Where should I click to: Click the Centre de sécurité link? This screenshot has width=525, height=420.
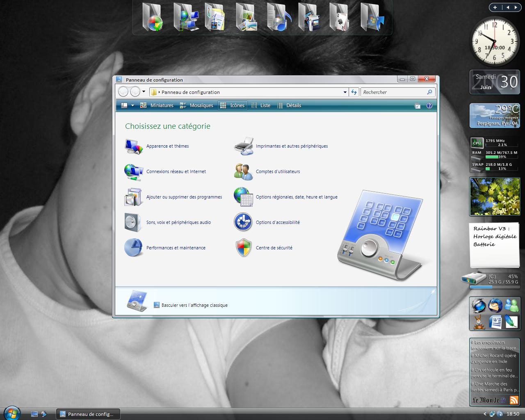pyautogui.click(x=274, y=248)
